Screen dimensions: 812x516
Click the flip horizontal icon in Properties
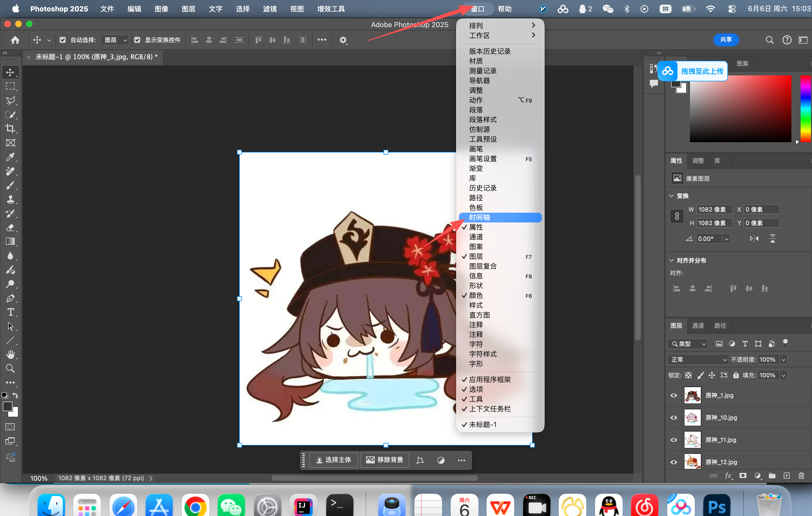754,239
